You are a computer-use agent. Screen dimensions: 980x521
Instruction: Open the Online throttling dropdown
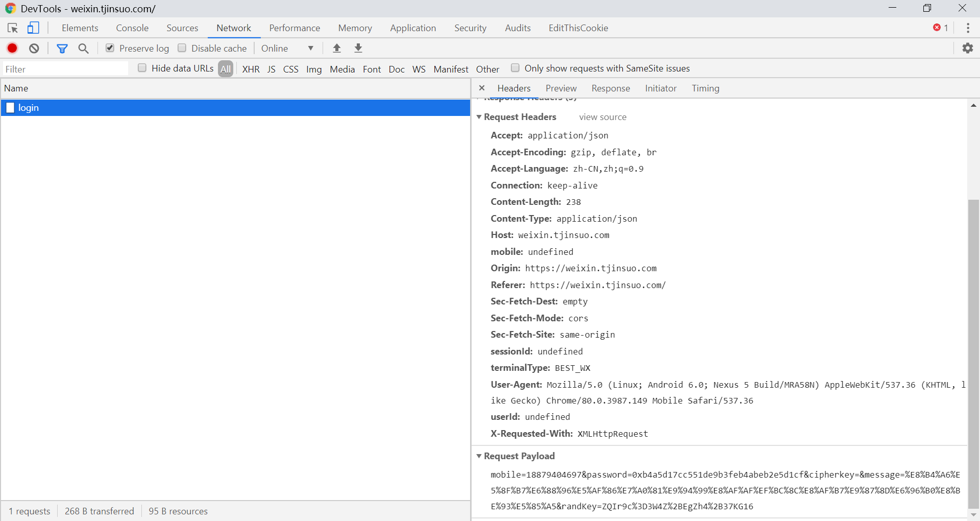pos(287,48)
